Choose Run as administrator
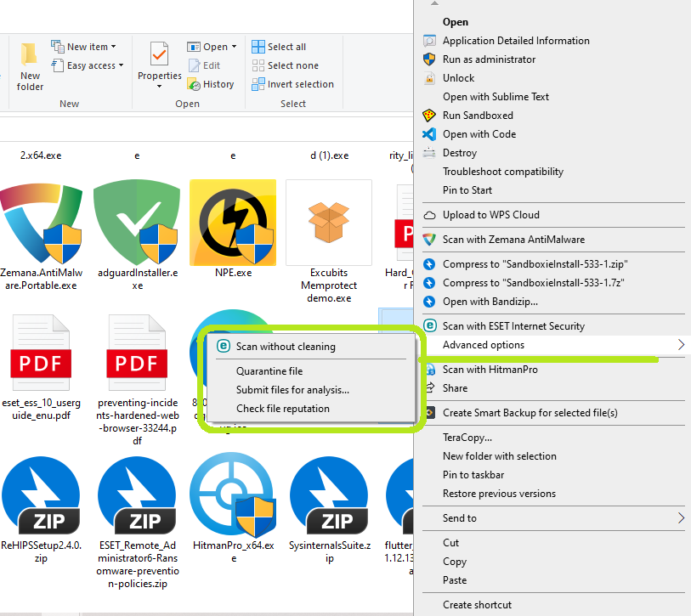Image resolution: width=691 pixels, height=616 pixels. [552, 59]
